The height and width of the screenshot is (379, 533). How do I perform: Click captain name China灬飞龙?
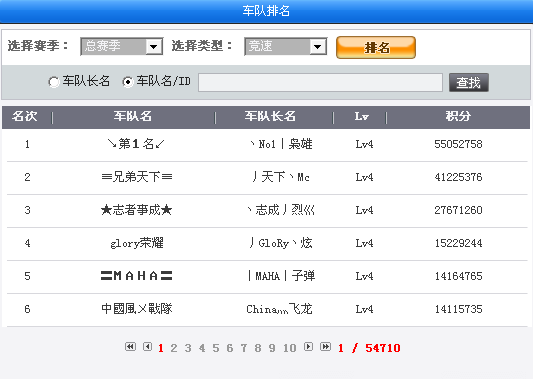click(x=279, y=309)
